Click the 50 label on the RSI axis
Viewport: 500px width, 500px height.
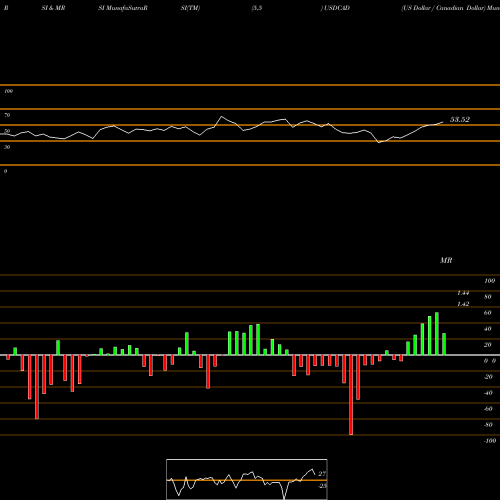[x=7, y=131]
